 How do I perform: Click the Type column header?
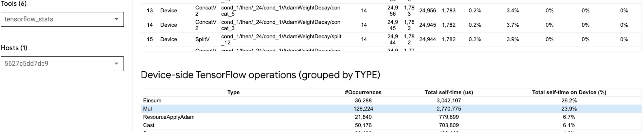tap(233, 92)
